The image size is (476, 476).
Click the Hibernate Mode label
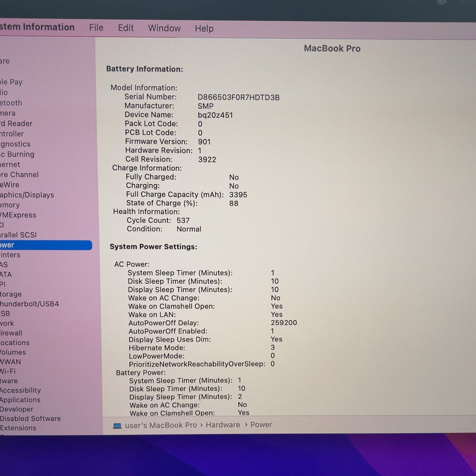(157, 347)
